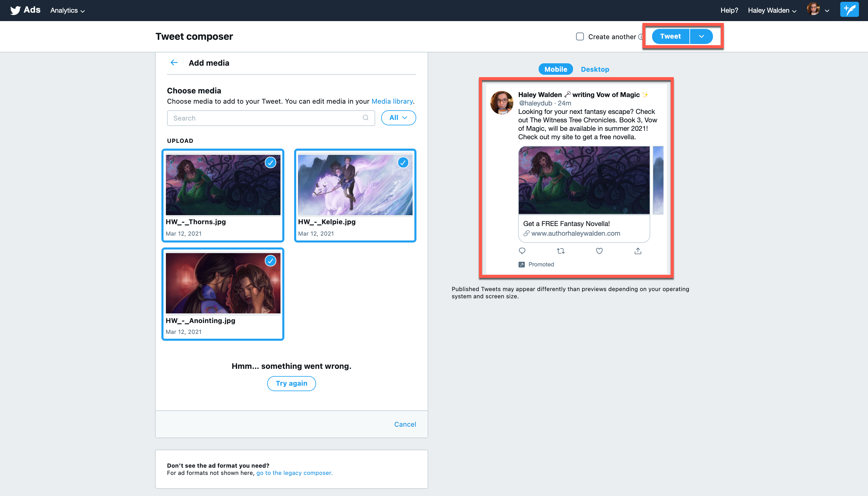Switch preview to Desktop tab

595,69
